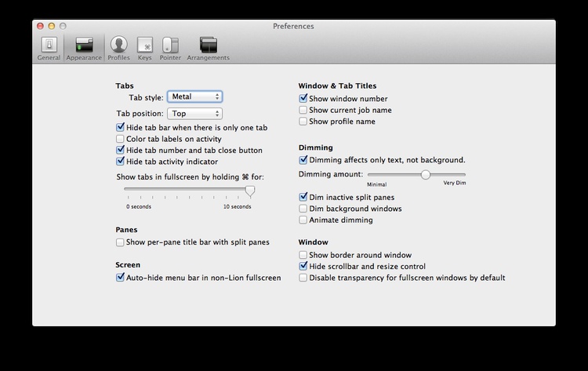This screenshot has height=371, width=588.
Task: Check Show current job name
Action: click(x=303, y=111)
